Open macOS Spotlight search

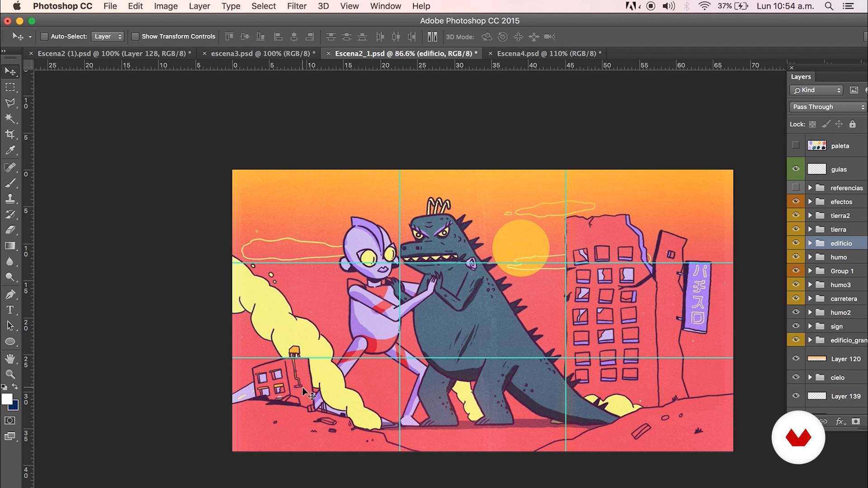829,6
